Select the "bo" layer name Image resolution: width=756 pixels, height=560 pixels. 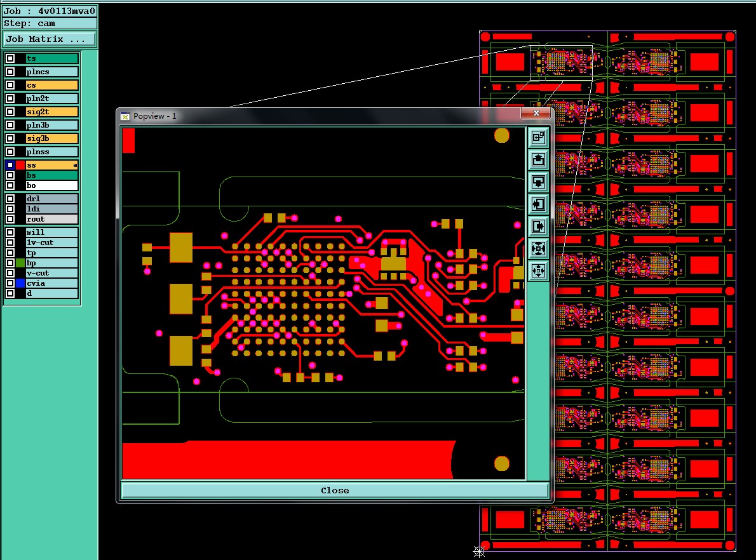(51, 185)
